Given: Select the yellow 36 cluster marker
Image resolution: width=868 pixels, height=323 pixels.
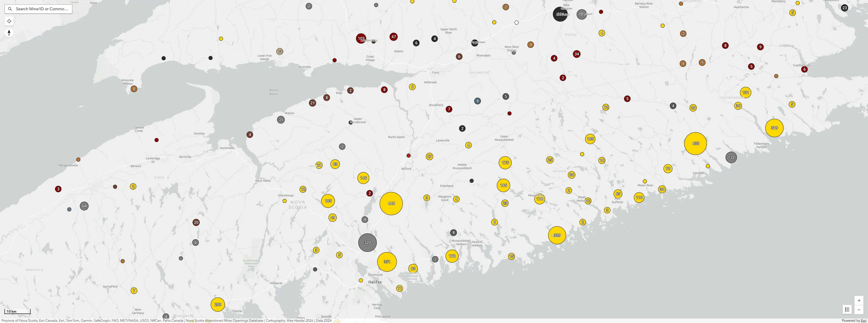Looking at the screenshot, I should coord(738,106).
